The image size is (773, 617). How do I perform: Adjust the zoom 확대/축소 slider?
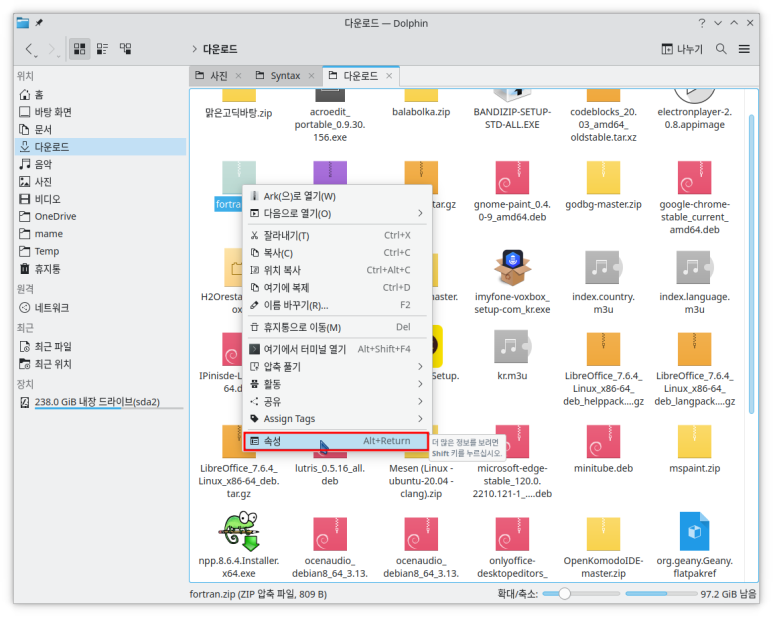pyautogui.click(x=580, y=594)
